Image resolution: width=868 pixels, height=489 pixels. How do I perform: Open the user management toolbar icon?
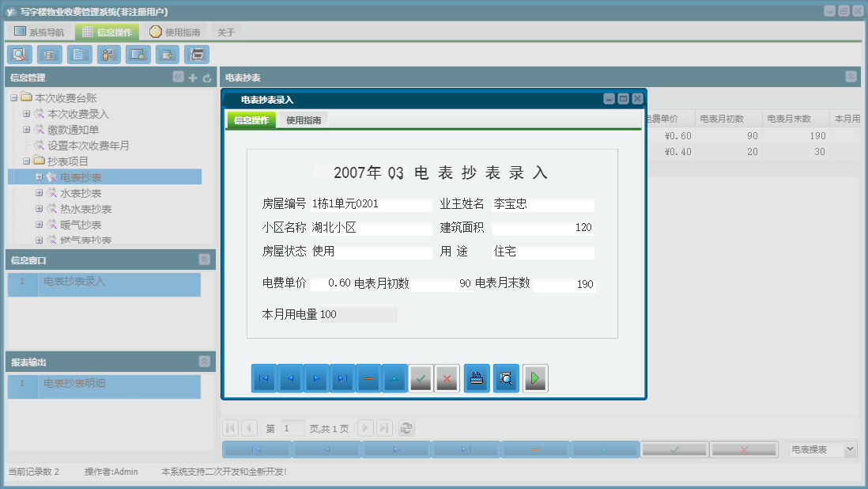click(x=108, y=54)
